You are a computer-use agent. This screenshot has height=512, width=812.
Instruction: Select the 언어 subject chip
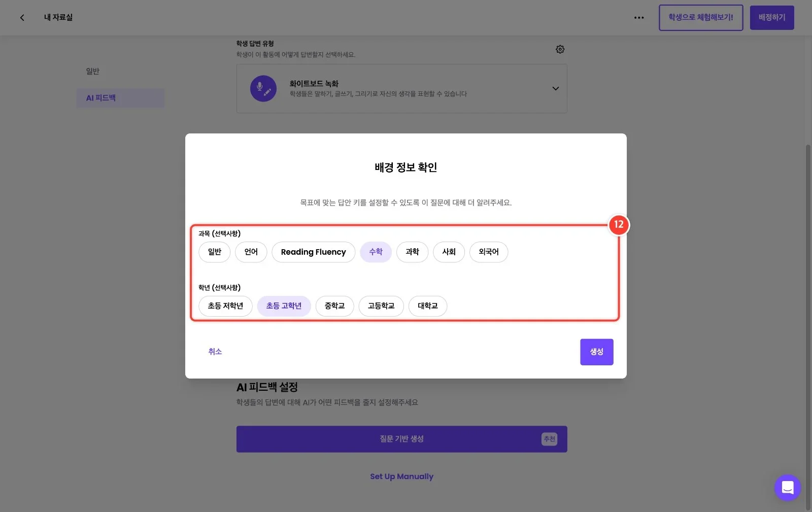251,252
